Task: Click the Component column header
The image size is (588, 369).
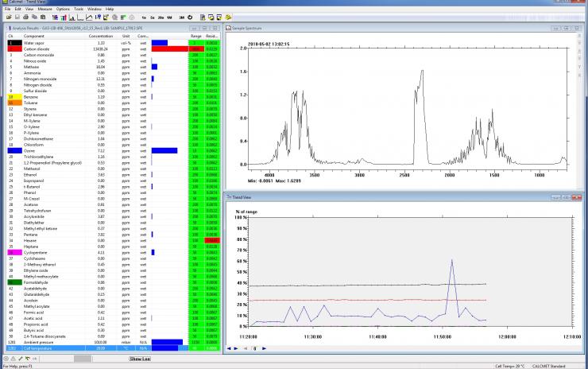Action: coord(34,36)
